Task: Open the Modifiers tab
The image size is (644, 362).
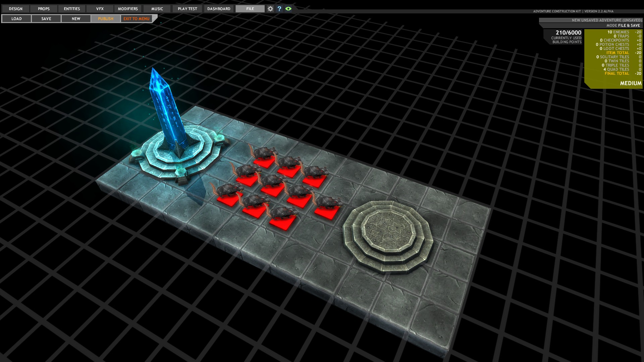Action: click(x=128, y=9)
